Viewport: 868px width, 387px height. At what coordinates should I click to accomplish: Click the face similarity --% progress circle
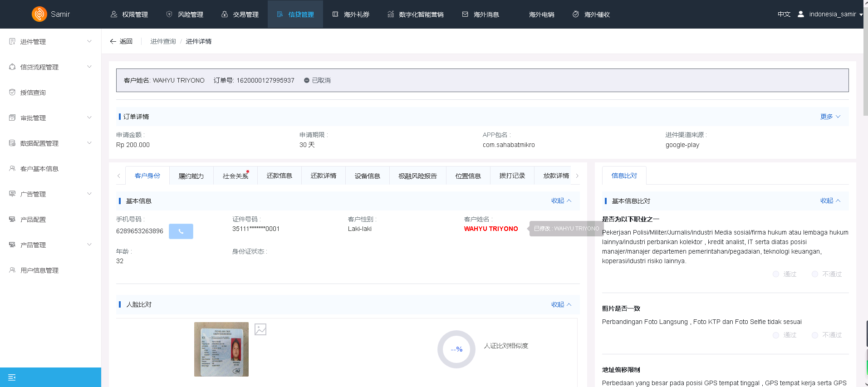click(x=456, y=349)
